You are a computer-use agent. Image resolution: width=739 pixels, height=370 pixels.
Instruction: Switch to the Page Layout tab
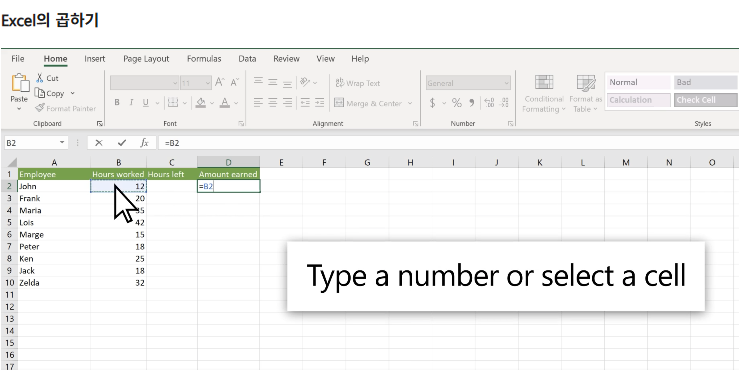coord(146,58)
